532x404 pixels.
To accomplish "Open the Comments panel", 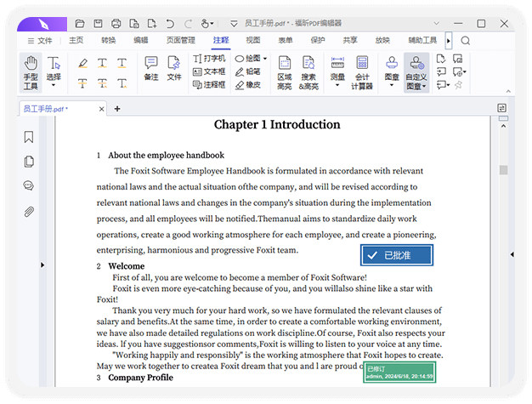I will point(29,185).
